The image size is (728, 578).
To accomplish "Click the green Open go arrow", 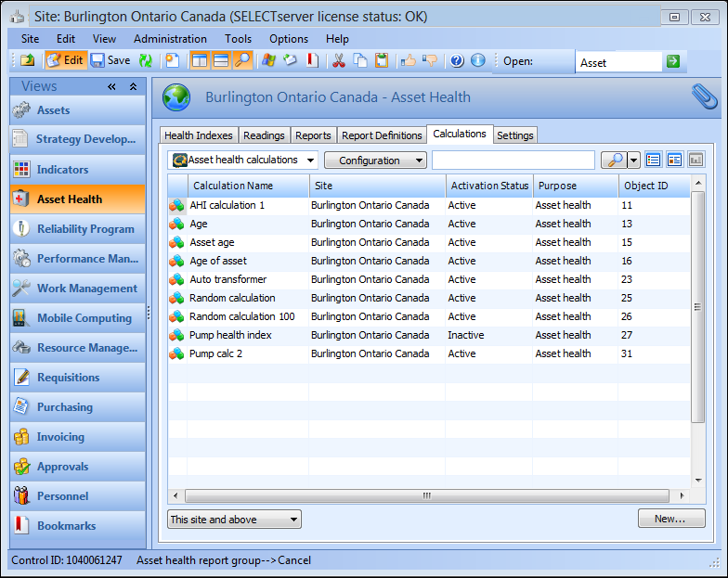I will pyautogui.click(x=672, y=61).
